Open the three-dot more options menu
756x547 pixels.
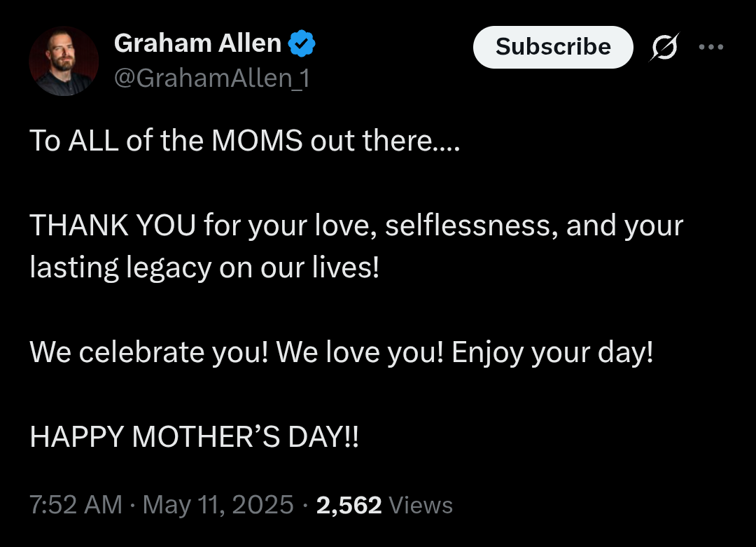point(710,48)
